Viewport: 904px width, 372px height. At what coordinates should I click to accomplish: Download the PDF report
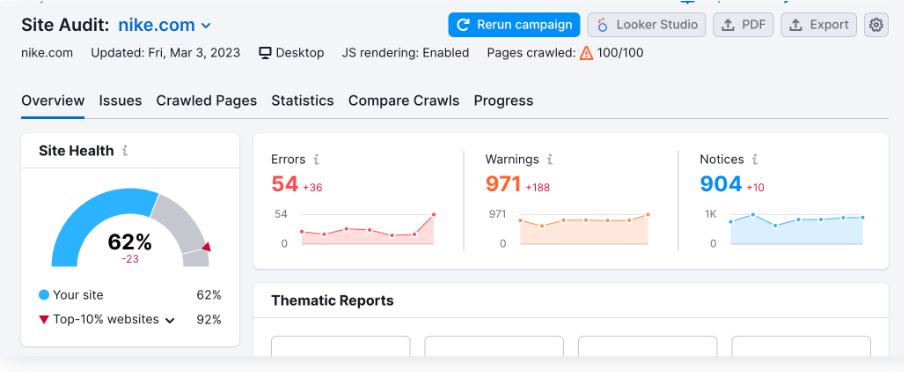tap(743, 25)
